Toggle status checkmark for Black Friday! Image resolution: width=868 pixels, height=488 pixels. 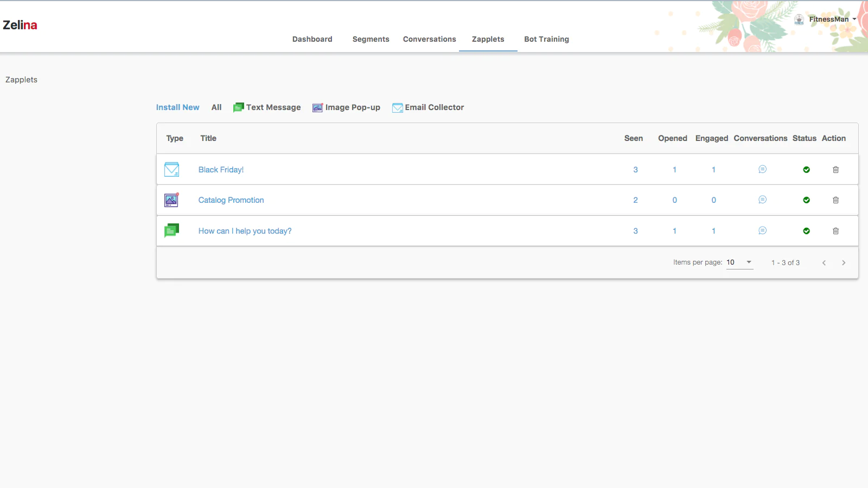tap(806, 170)
